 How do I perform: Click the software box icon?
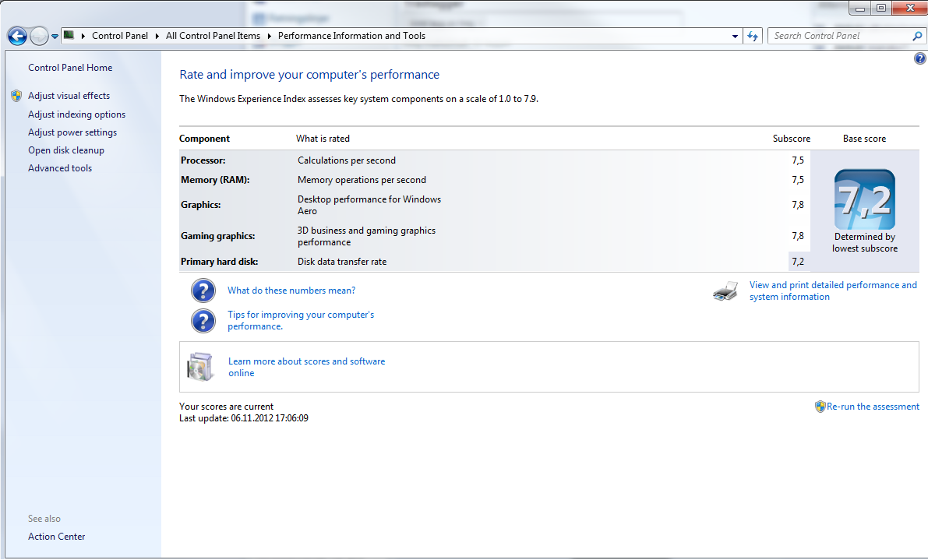199,367
